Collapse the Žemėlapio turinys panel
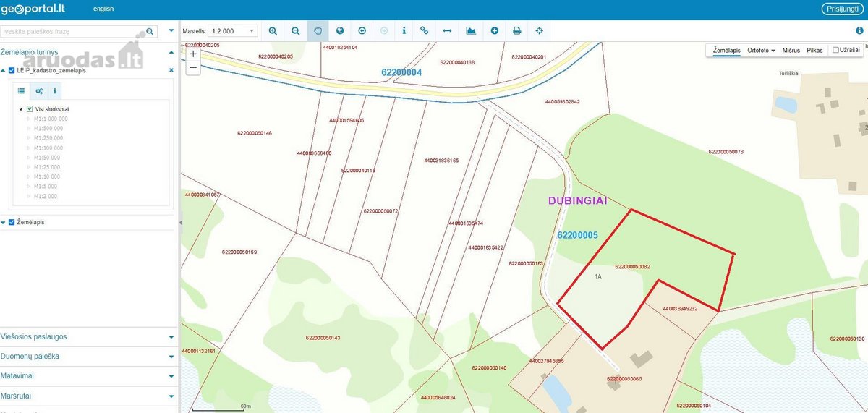Image resolution: width=868 pixels, height=413 pixels. (171, 52)
